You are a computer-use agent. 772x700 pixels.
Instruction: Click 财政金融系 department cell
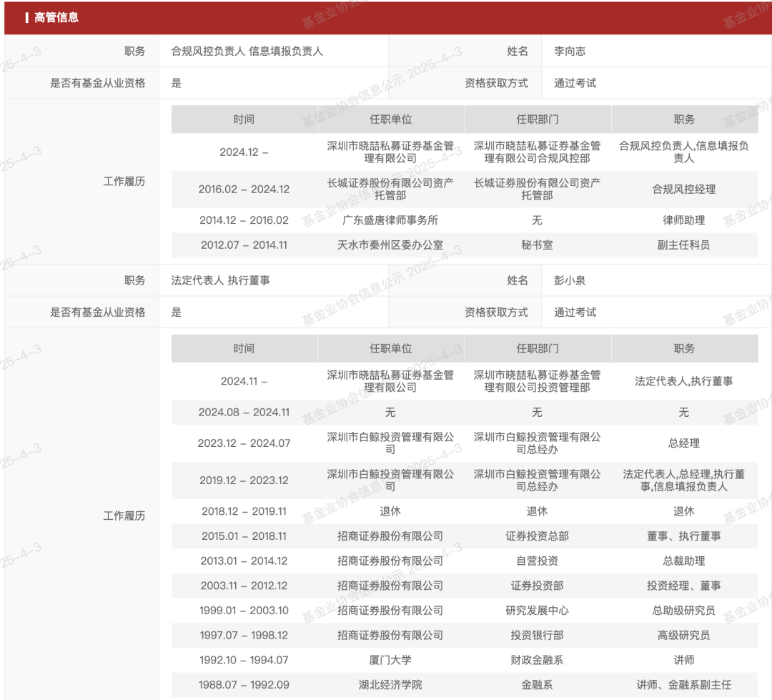pyautogui.click(x=537, y=660)
